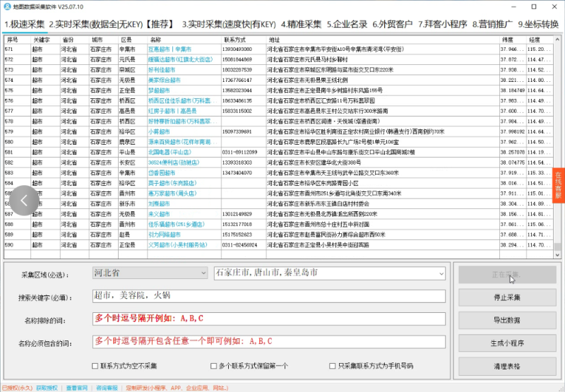The image size is (565, 392).
Task: Focus the 搜索关键字 input field
Action: [269, 296]
